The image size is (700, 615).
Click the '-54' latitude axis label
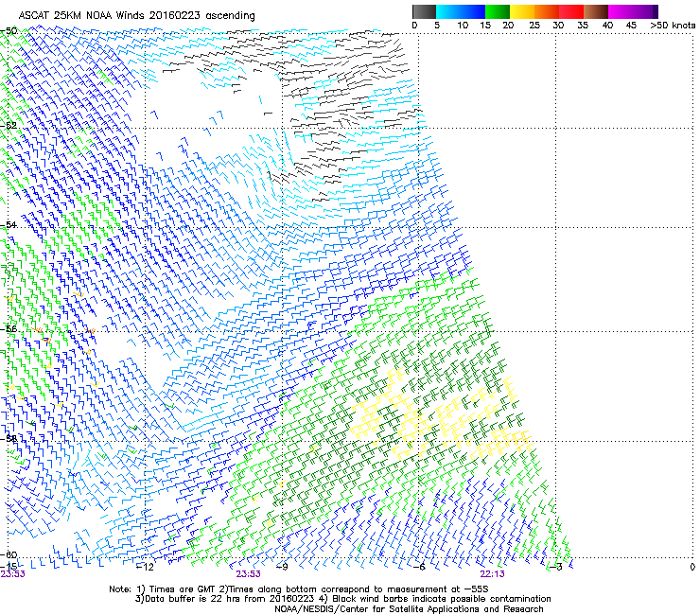[x=9, y=224]
